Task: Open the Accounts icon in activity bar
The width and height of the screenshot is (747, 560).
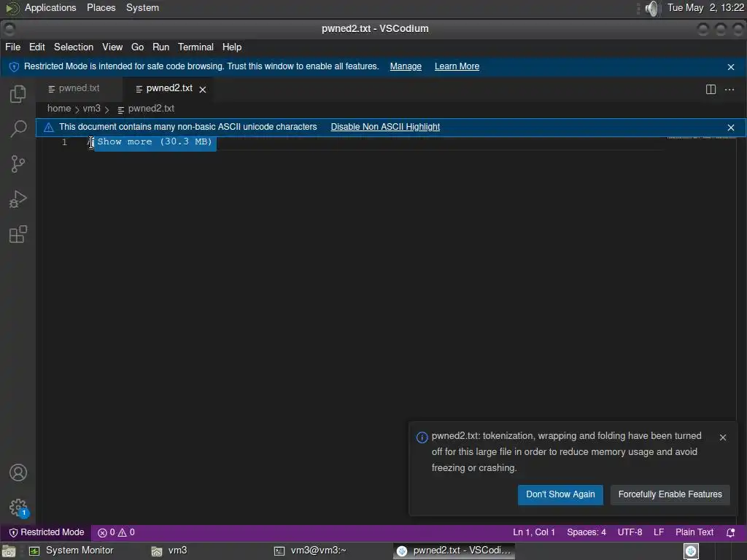Action: click(18, 472)
